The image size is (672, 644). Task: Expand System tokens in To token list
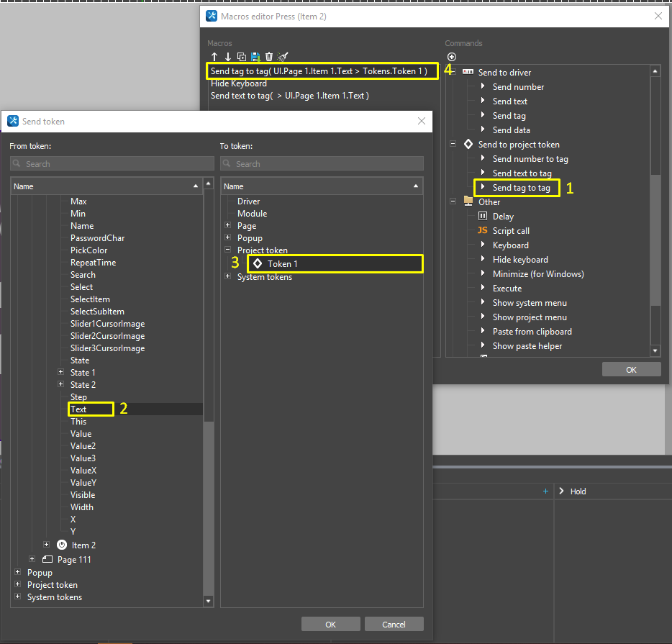point(228,277)
